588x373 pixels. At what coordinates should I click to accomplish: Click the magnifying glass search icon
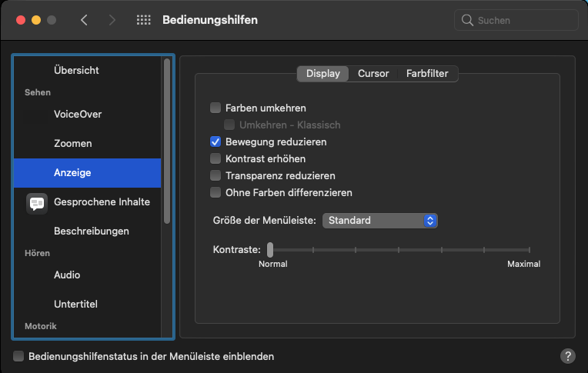[467, 20]
